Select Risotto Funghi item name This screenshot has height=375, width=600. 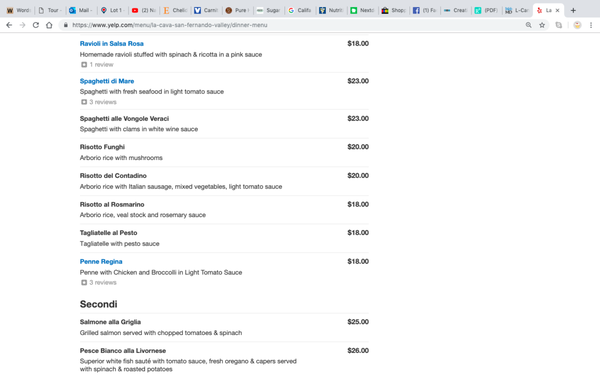click(x=102, y=147)
